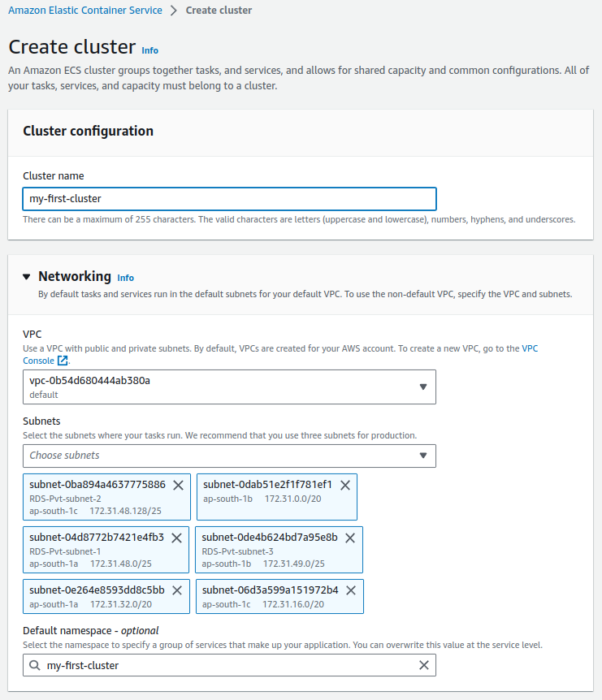The width and height of the screenshot is (602, 700).
Task: Open Info link next to Create cluster
Action: (150, 50)
